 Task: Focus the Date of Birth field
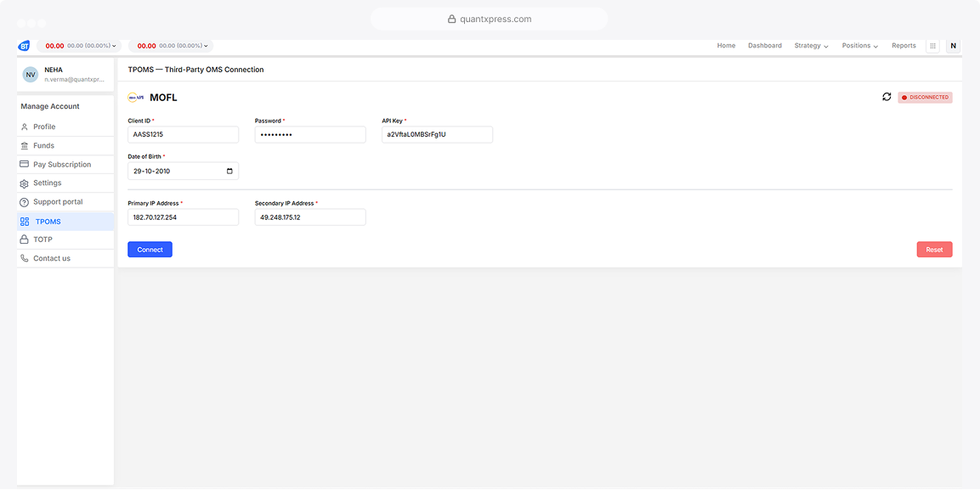pyautogui.click(x=183, y=171)
